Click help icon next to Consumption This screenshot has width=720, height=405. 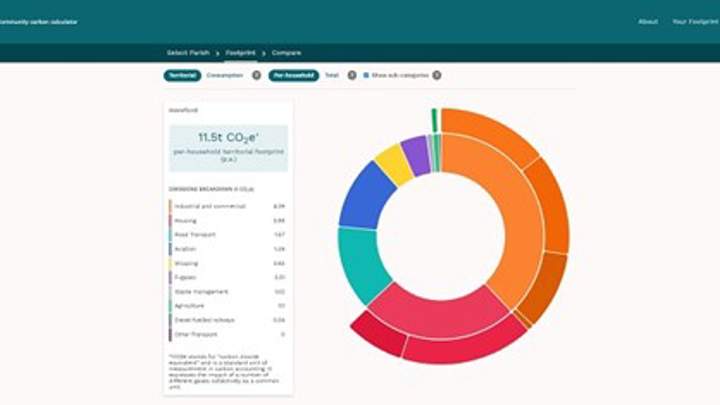[256, 75]
